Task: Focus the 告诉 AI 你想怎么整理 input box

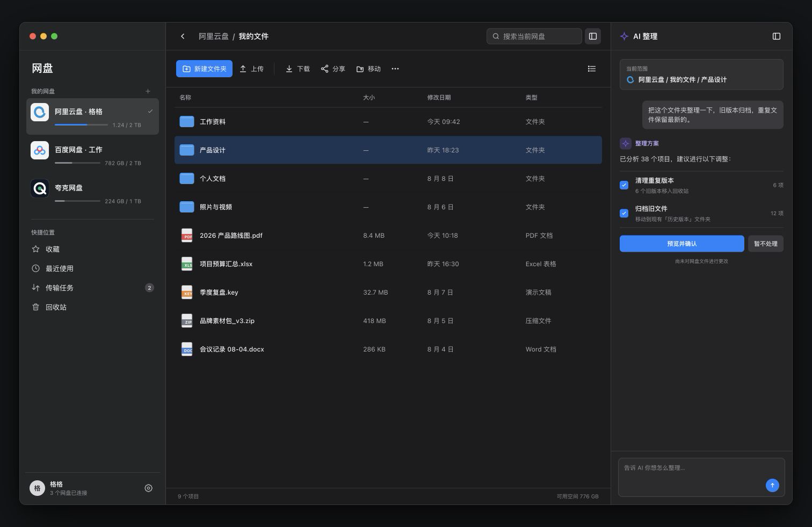Action: point(701,477)
